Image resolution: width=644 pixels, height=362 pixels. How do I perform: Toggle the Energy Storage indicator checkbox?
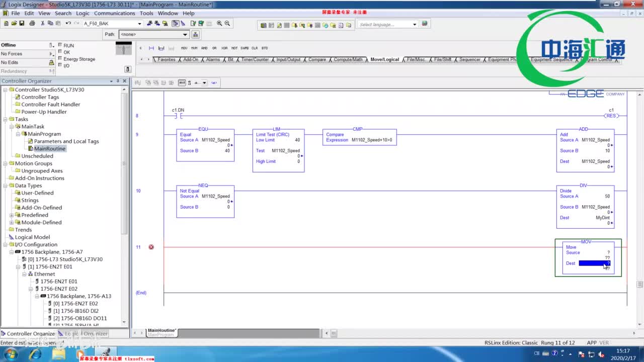click(60, 58)
